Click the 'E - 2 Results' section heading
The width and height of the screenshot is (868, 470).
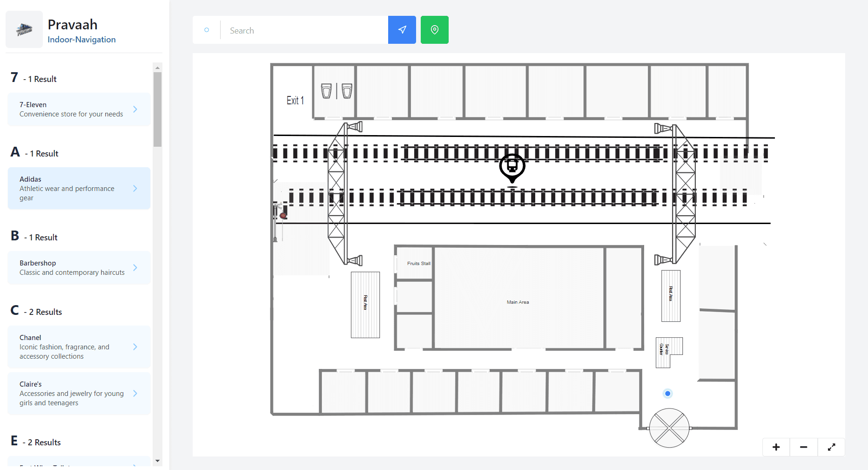pyautogui.click(x=35, y=441)
